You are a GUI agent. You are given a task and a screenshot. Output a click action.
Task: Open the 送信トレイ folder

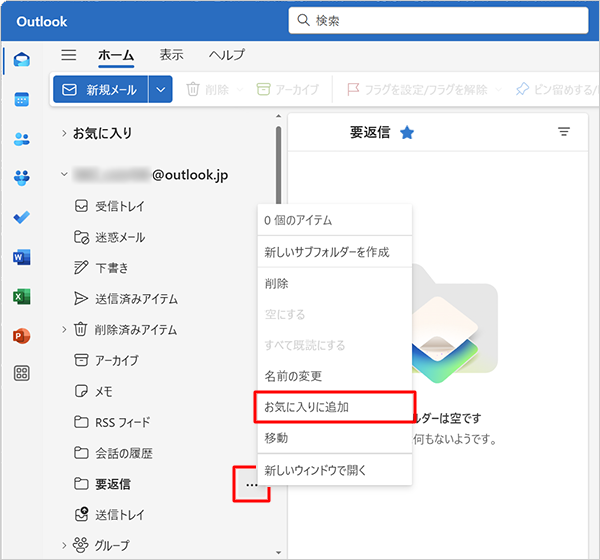109,515
